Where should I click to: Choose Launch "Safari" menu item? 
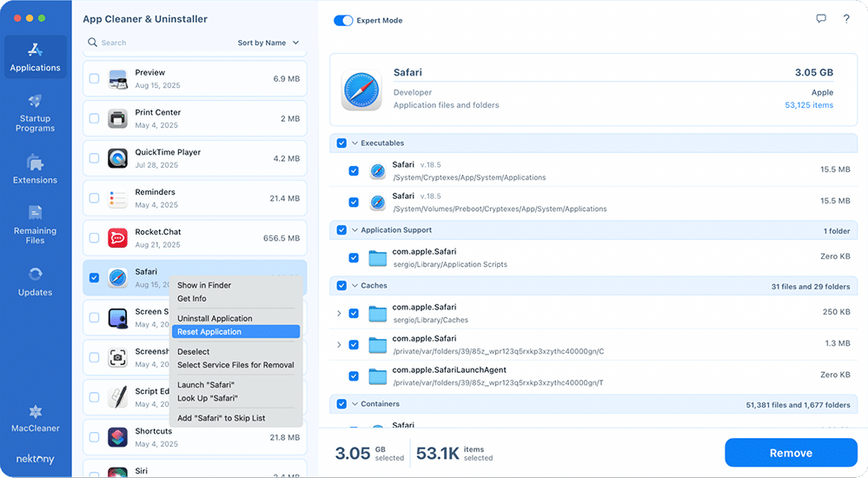235,385
